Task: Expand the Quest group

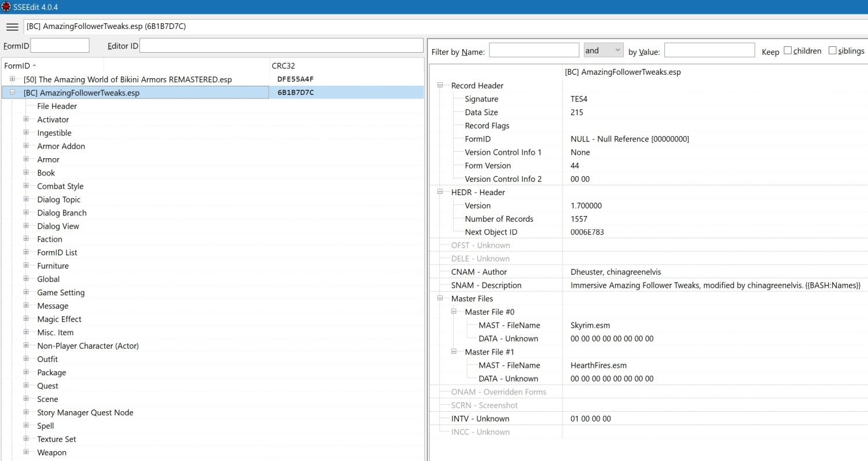Action: (26, 385)
